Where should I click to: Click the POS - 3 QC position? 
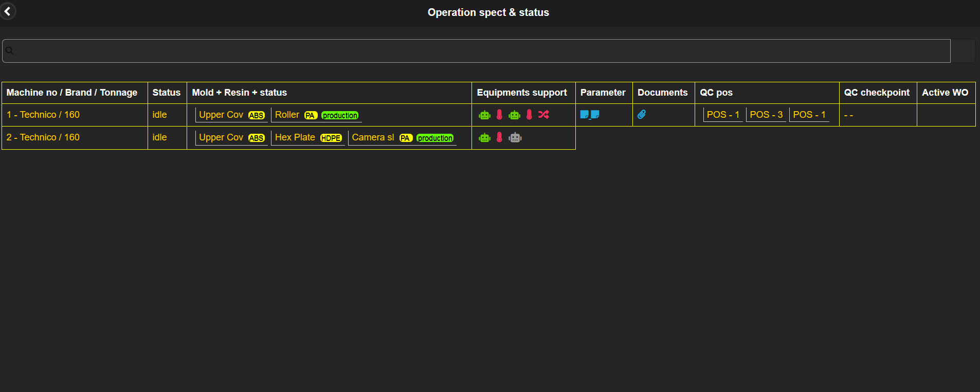(766, 115)
